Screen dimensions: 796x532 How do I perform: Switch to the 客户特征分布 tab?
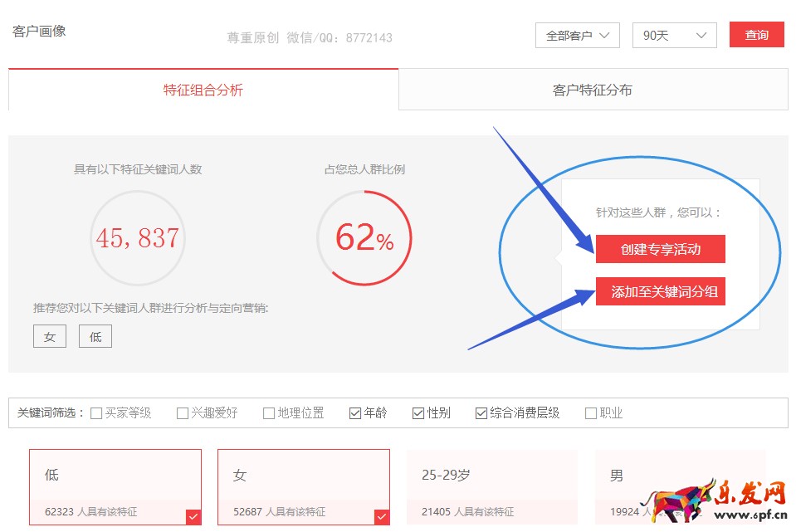pos(593,90)
